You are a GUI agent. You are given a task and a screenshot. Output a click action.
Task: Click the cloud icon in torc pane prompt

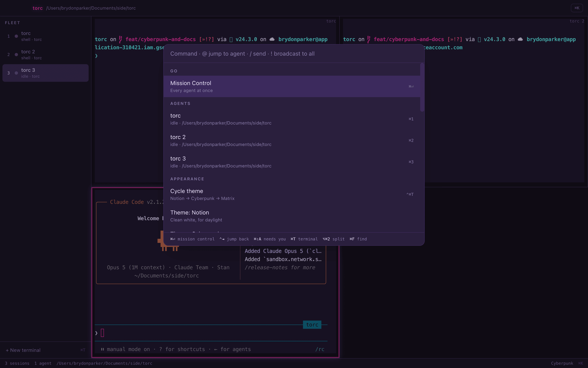pos(272,39)
